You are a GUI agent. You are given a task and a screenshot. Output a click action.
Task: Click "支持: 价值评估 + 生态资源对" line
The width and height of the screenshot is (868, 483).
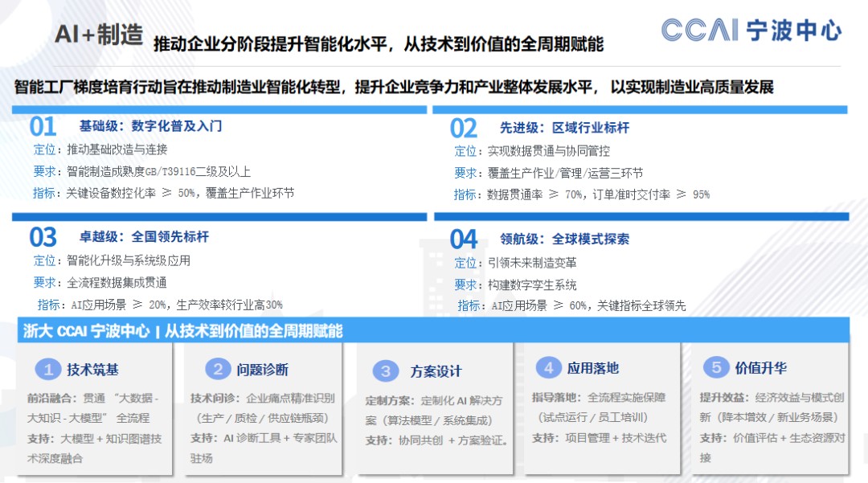coord(772,438)
